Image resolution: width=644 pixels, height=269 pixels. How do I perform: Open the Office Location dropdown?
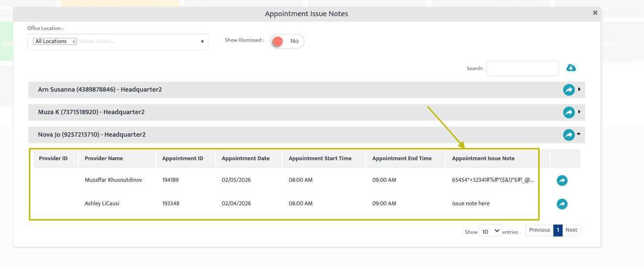click(202, 42)
